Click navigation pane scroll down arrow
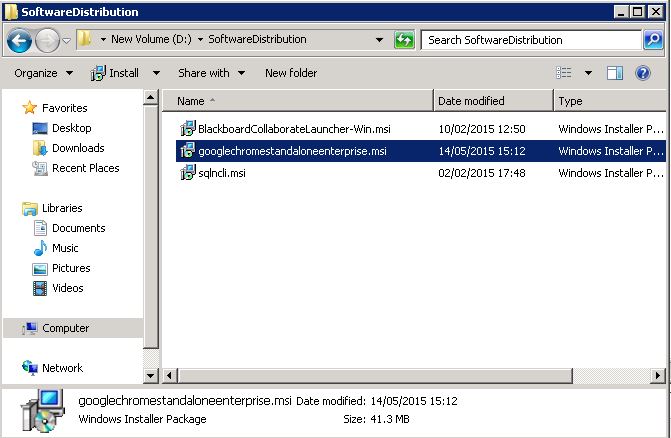This screenshot has width=671, height=438. 151,376
